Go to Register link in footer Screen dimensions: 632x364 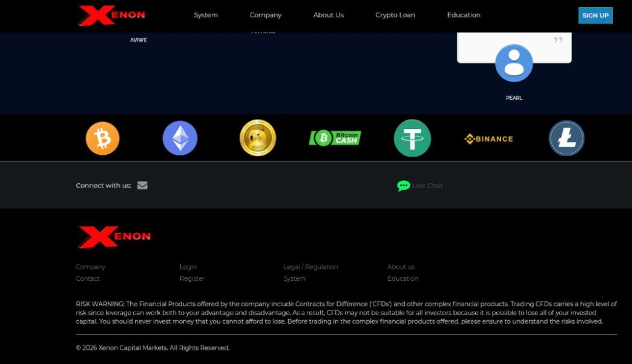click(x=192, y=279)
